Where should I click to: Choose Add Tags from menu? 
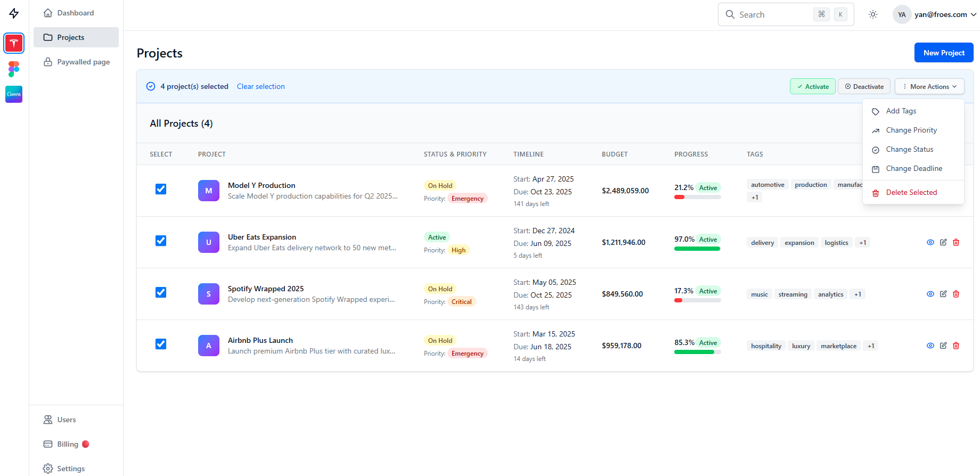point(913,111)
